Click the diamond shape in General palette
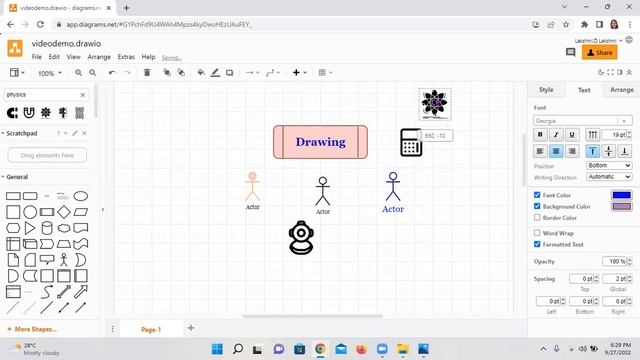The height and width of the screenshot is (360, 640). [x=64, y=212]
